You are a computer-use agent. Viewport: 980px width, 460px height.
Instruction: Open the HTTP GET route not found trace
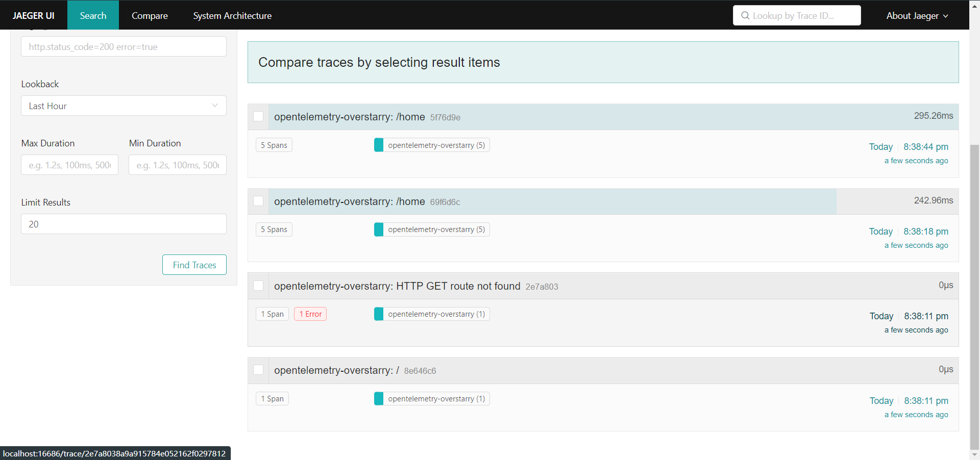pos(397,286)
